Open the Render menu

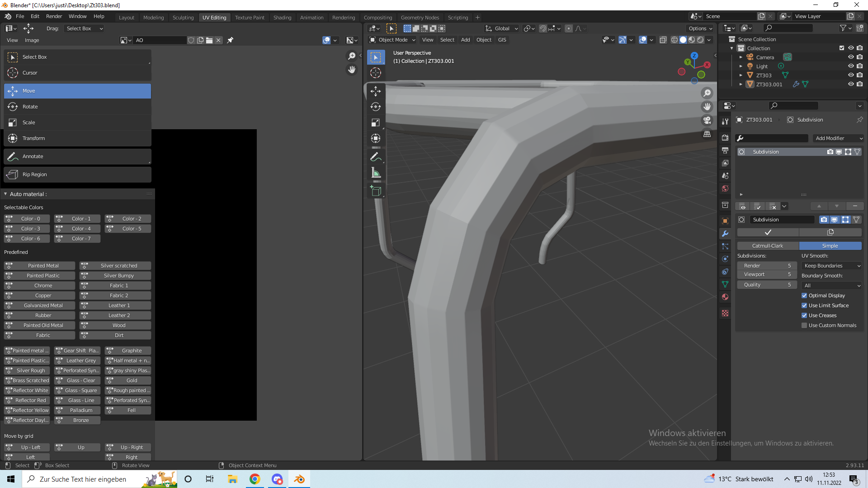54,16
